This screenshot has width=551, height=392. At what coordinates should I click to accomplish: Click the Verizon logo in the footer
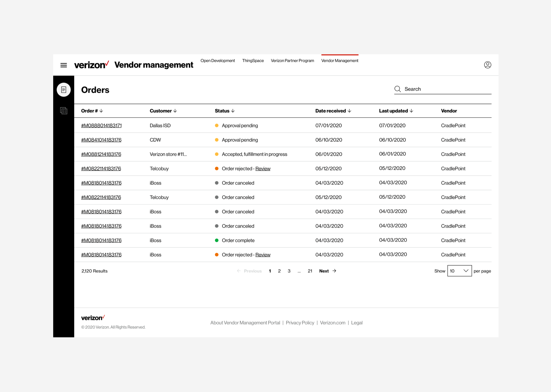pos(93,318)
